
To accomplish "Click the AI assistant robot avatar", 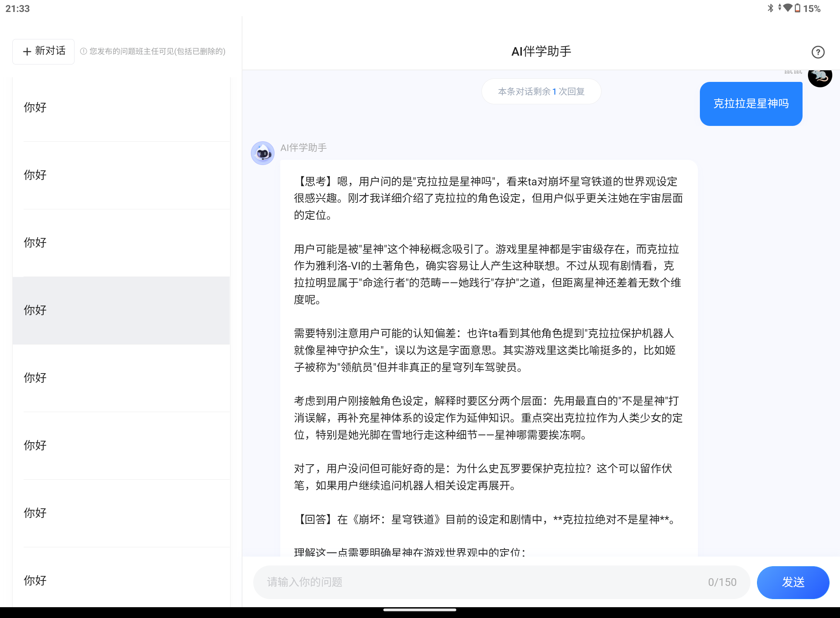I will click(262, 153).
